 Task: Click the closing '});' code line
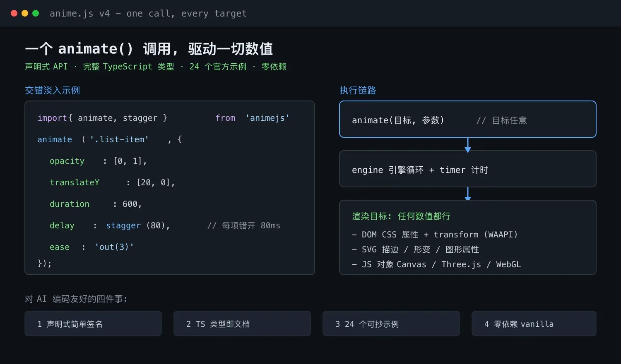(44, 263)
